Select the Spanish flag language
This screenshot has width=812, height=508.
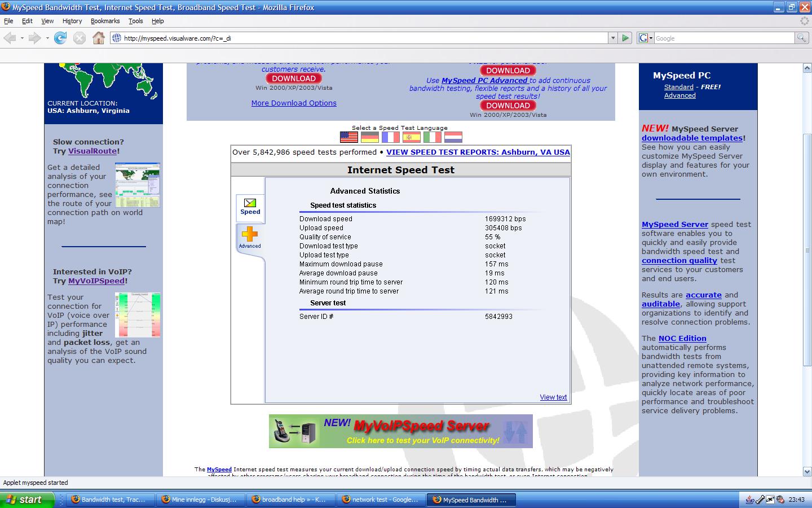(412, 137)
